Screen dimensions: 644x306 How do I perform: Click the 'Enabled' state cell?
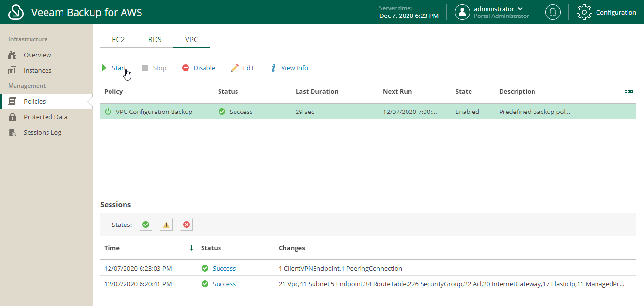coord(467,112)
